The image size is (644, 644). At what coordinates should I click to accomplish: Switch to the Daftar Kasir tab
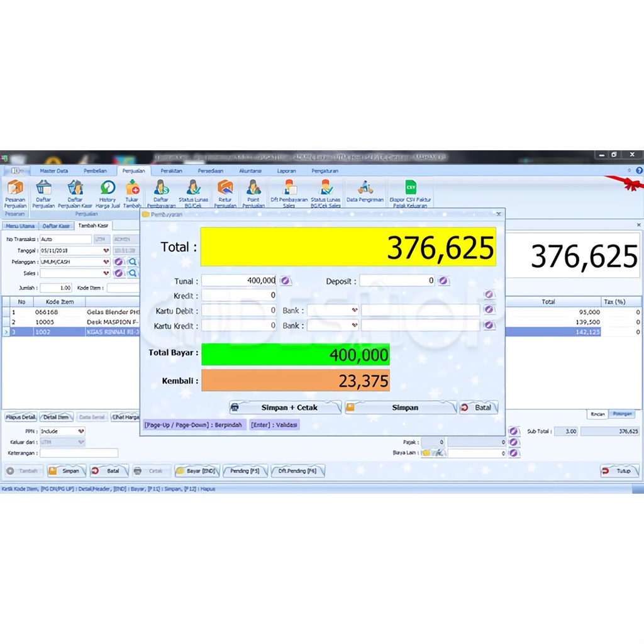(57, 226)
